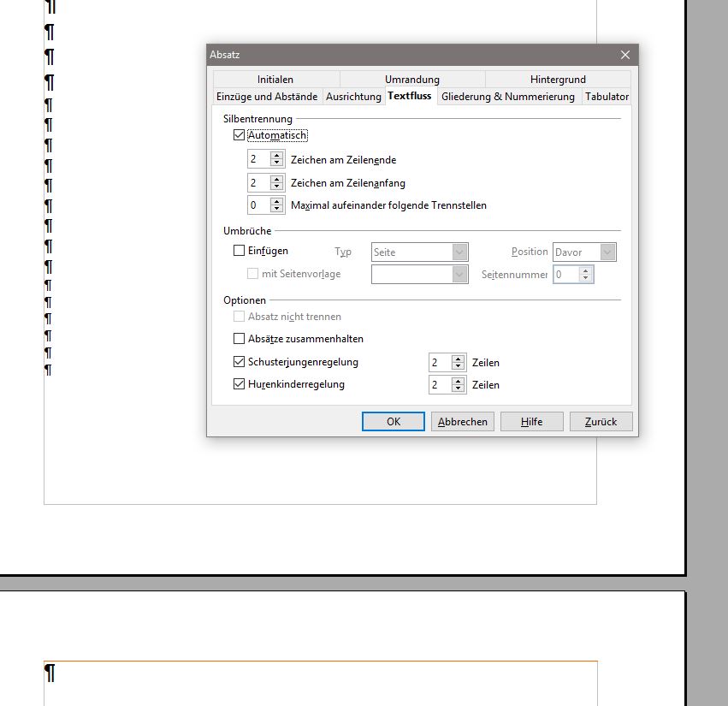Click the Maximal Trennstellen number field
The width and height of the screenshot is (728, 706).
[x=259, y=205]
